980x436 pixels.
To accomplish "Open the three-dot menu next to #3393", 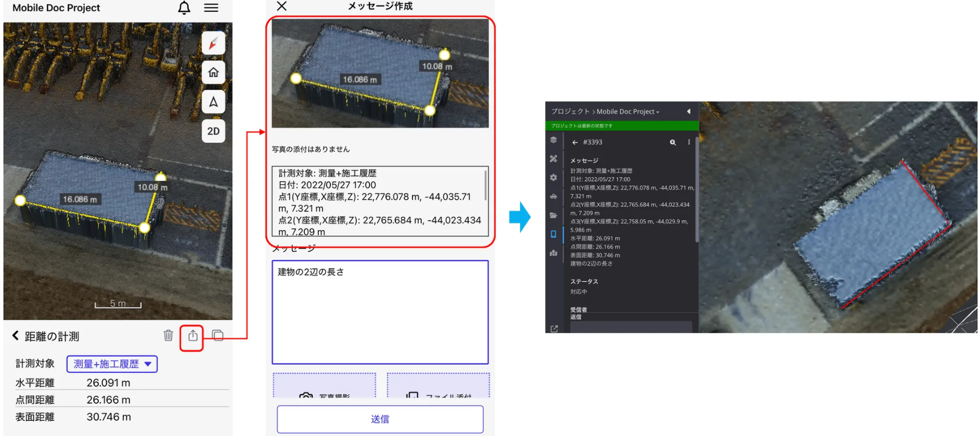I will [689, 142].
